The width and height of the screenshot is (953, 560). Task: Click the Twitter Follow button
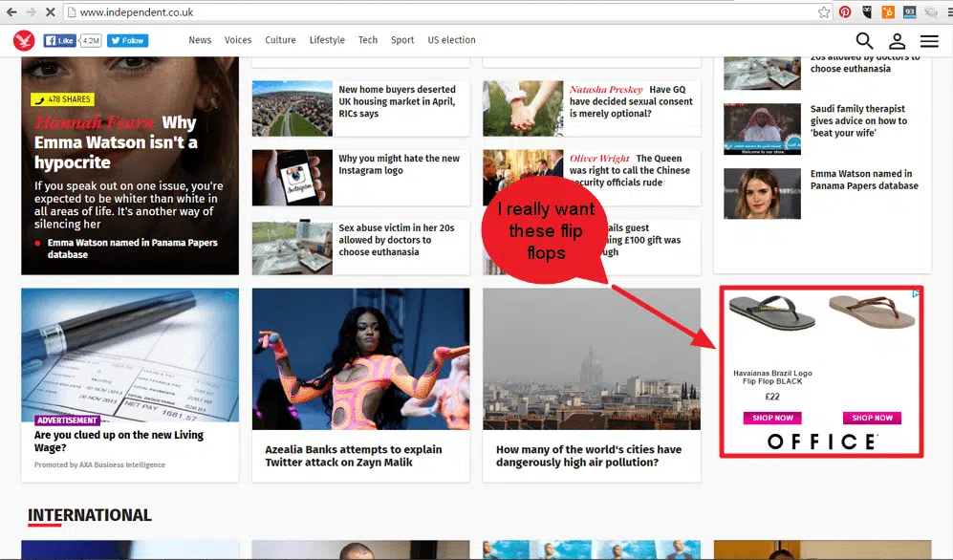[128, 41]
